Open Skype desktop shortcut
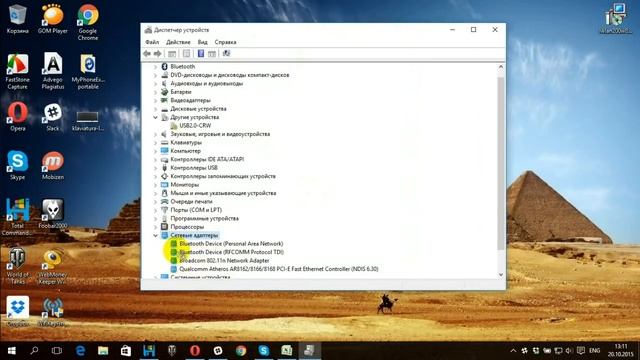640x360 pixels. [18, 165]
